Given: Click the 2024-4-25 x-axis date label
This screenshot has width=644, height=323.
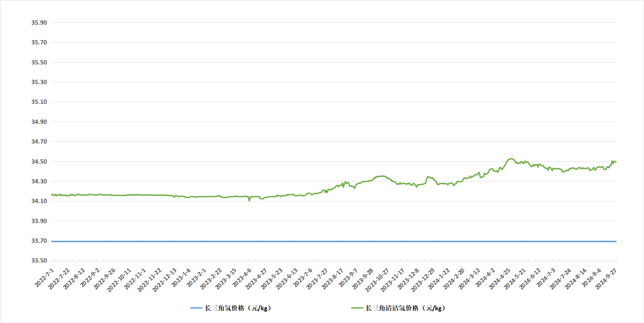Looking at the screenshot, I should (x=499, y=279).
